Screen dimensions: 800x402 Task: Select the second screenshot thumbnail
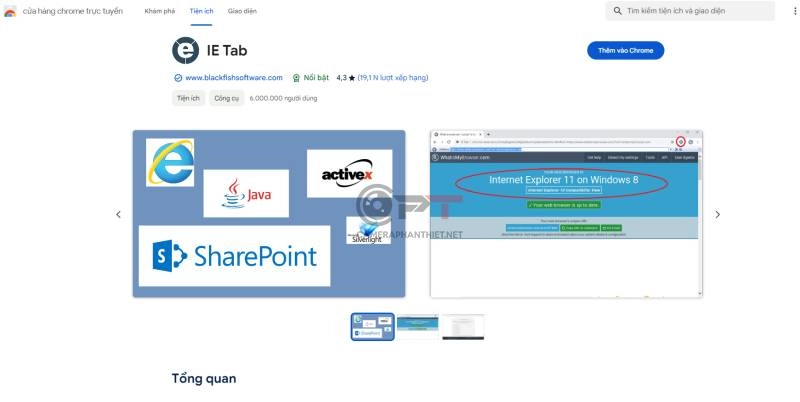(418, 326)
